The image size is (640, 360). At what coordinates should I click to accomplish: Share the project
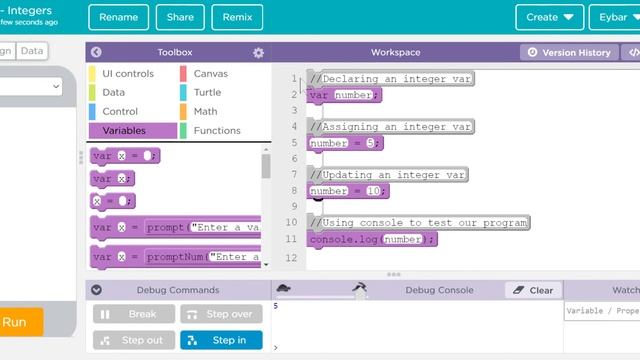[x=180, y=17]
